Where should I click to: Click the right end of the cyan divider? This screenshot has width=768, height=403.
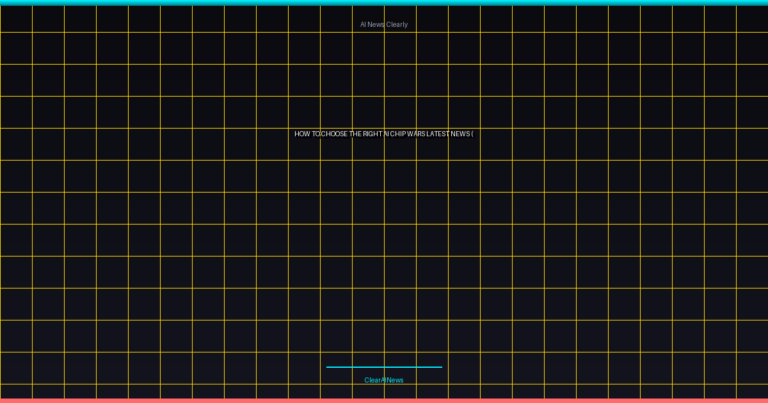click(x=440, y=367)
